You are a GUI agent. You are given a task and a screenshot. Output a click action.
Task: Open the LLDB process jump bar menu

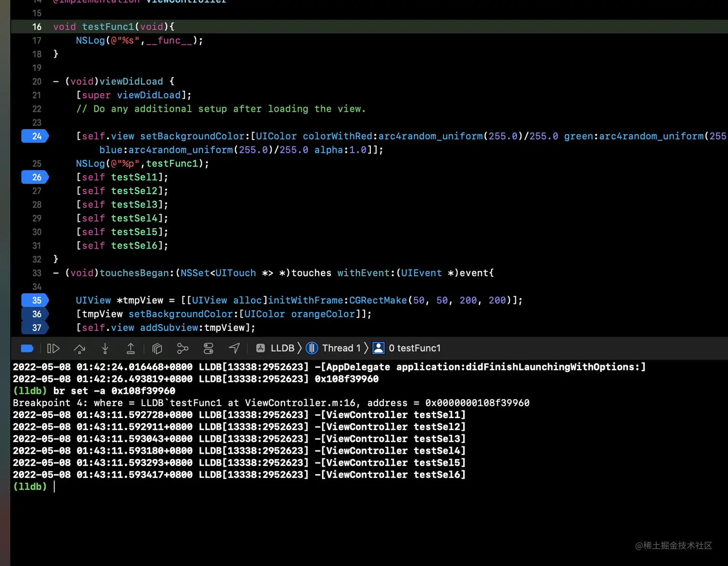(x=283, y=348)
